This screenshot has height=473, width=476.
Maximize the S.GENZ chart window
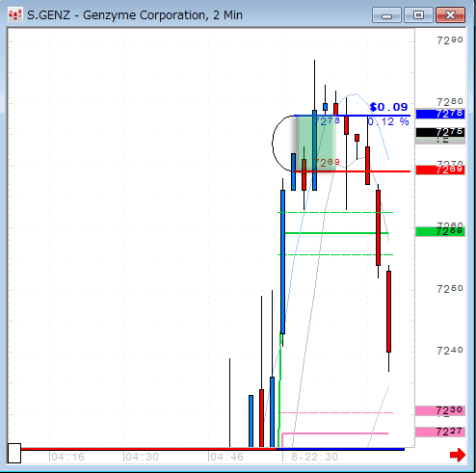[x=418, y=15]
